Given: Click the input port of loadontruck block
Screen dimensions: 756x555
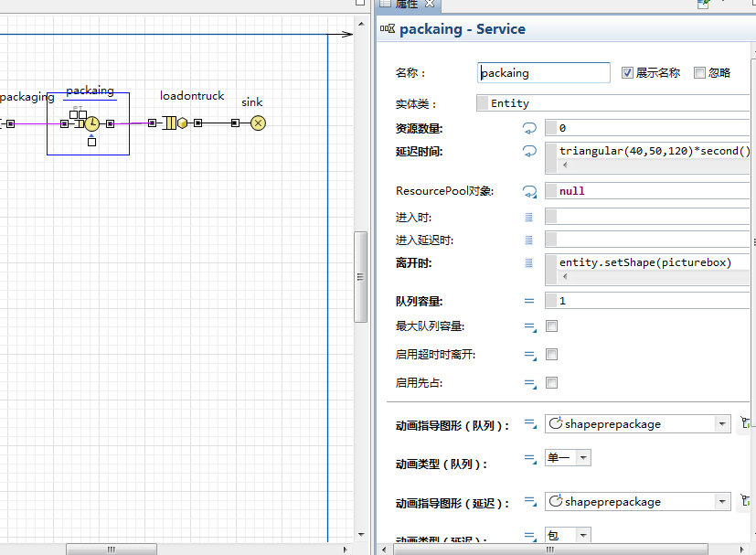Looking at the screenshot, I should coord(152,123).
